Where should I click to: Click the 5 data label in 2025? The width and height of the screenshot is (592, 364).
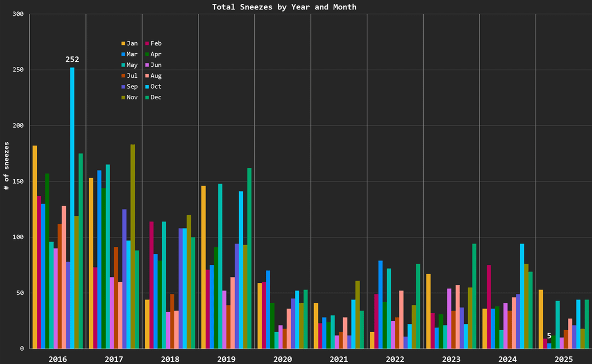(549, 335)
